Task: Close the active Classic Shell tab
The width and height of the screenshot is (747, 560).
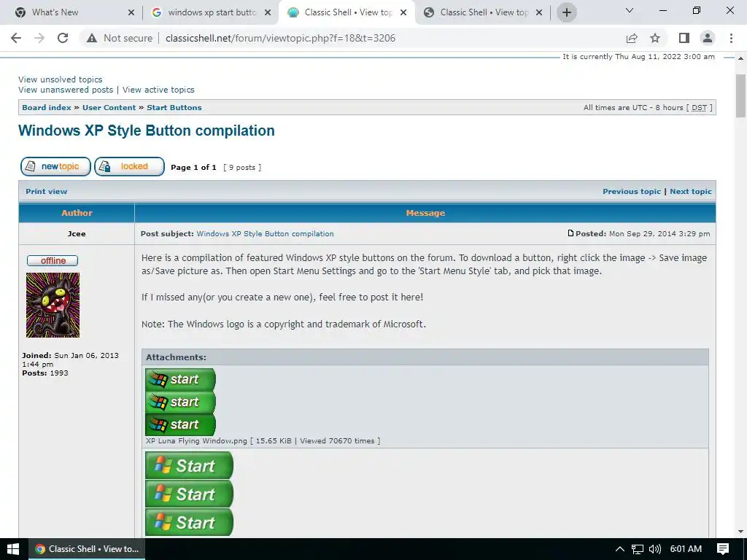Action: [x=403, y=12]
